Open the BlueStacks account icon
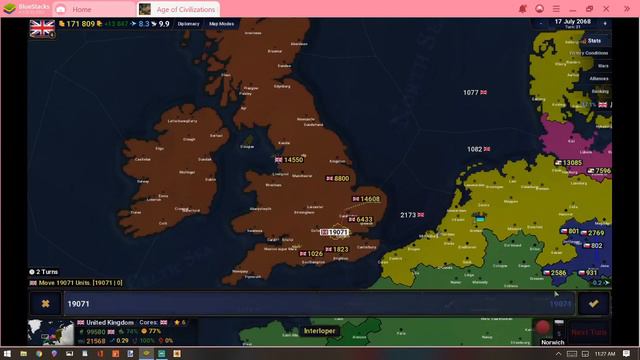The image size is (640, 360). click(x=539, y=9)
